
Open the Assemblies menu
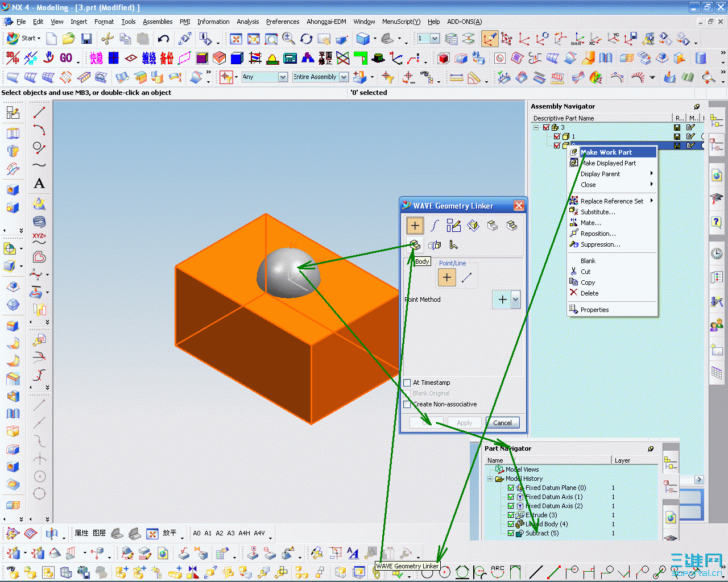click(158, 22)
